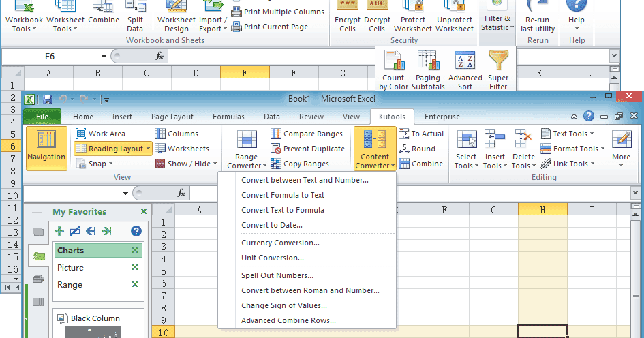
Task: Click the Worksheets tool
Action: tap(182, 149)
